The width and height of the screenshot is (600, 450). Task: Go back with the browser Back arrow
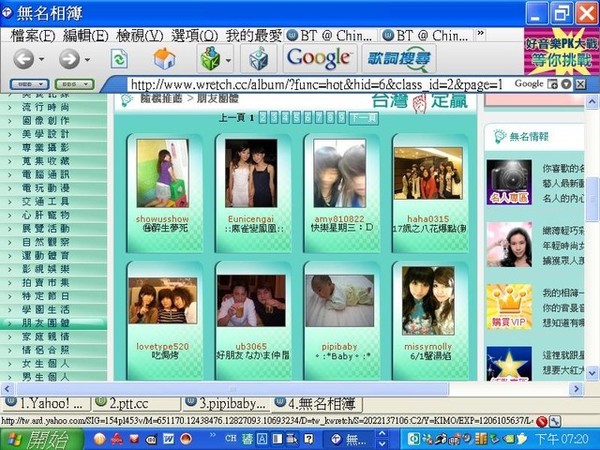(23, 59)
